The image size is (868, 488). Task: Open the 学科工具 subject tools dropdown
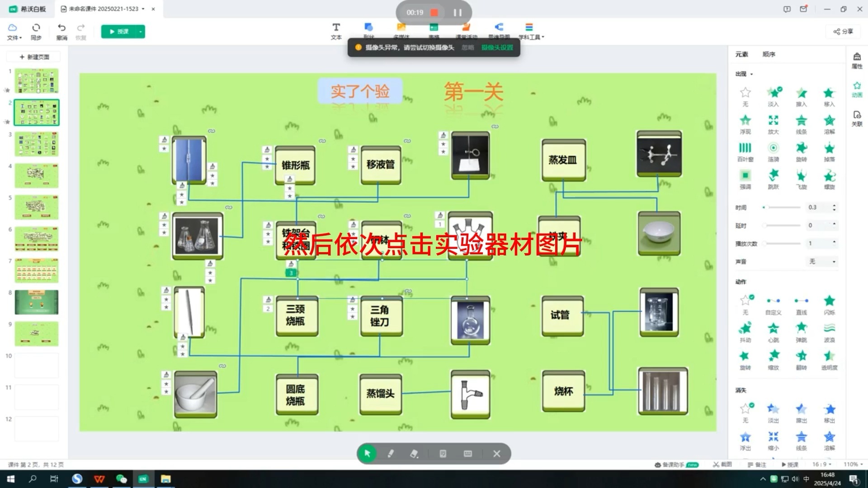[x=531, y=31]
